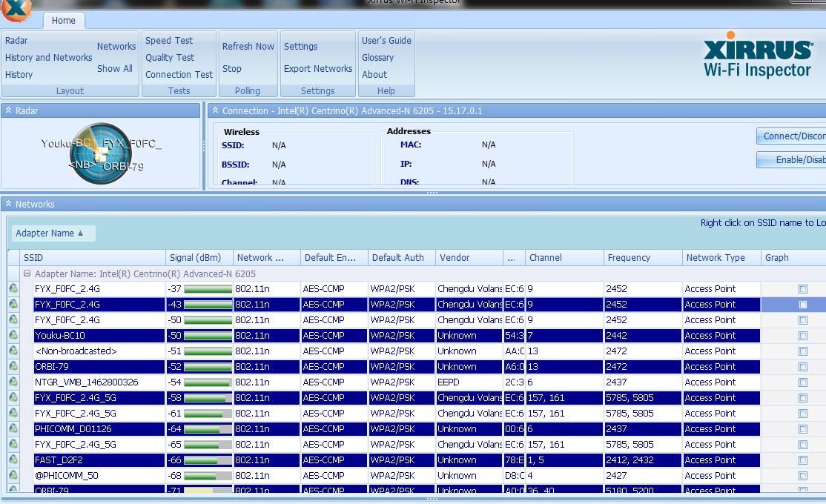
Task: Tick graph checkbox for NTGR_VMB_1462800326
Action: 803,382
